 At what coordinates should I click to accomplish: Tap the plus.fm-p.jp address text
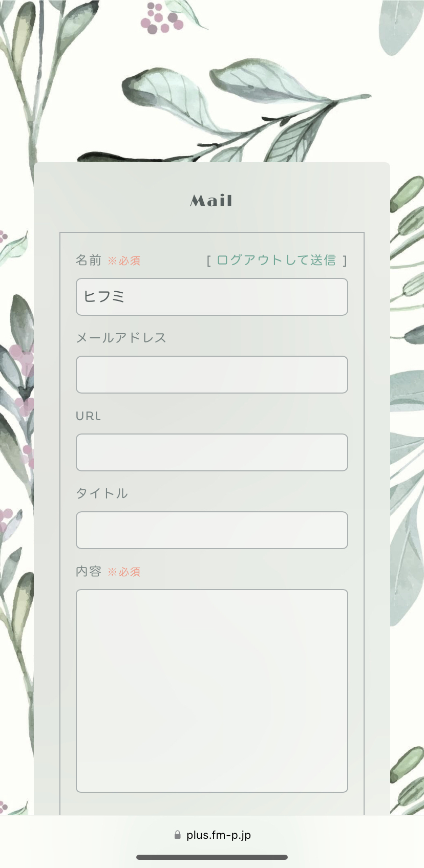(x=219, y=835)
